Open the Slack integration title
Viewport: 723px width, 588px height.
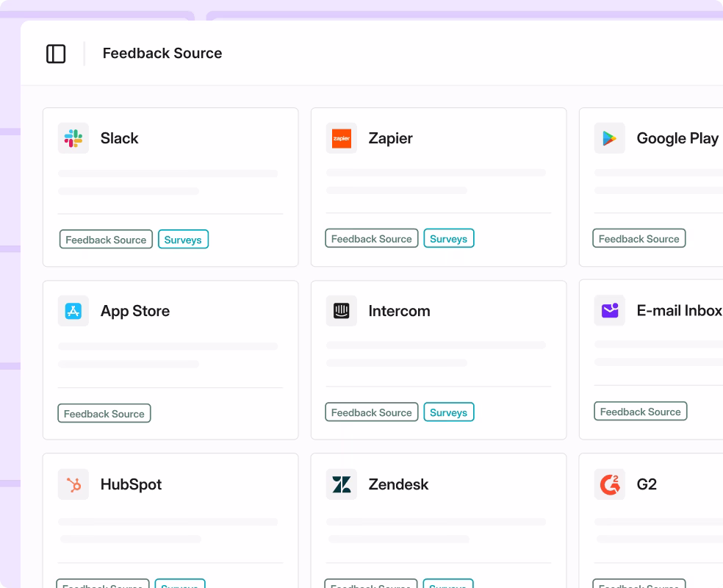point(120,138)
